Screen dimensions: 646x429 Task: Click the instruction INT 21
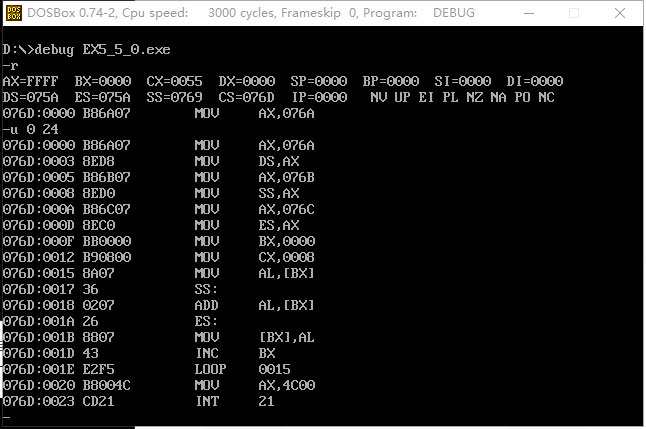click(235, 401)
